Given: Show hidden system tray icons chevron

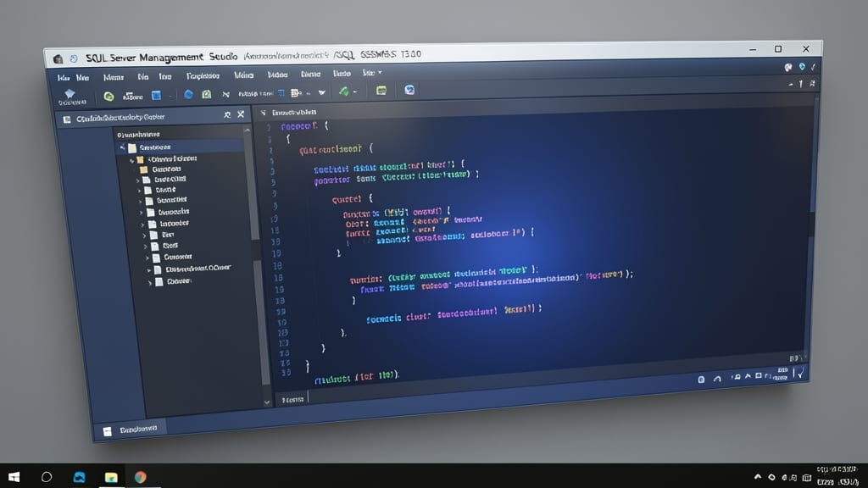Looking at the screenshot, I should [758, 476].
